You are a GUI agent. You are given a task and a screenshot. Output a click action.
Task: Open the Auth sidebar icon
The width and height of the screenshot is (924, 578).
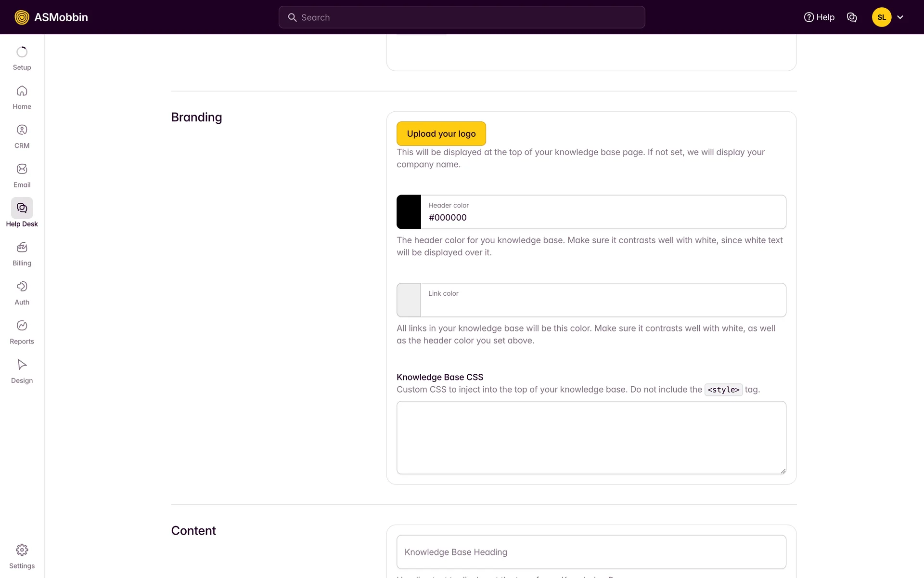click(x=22, y=287)
